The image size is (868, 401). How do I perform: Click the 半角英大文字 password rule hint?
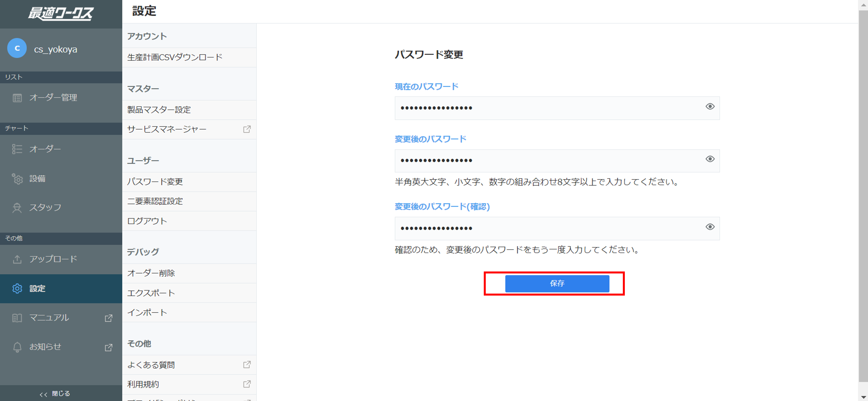pos(537,182)
